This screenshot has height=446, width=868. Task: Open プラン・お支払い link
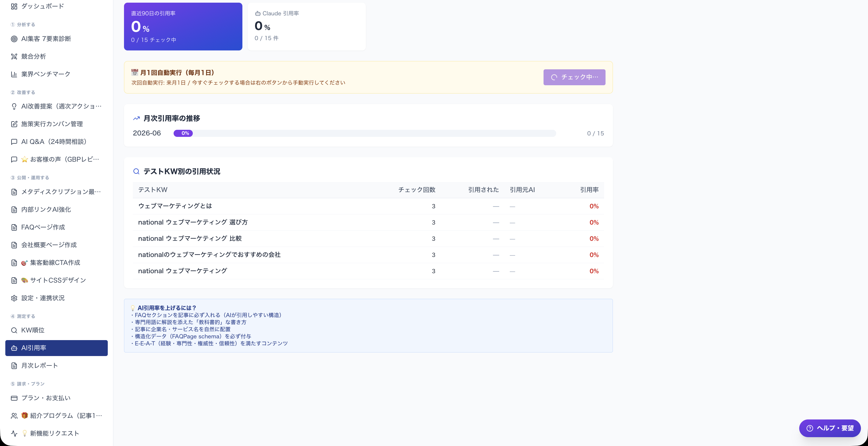click(x=57, y=398)
